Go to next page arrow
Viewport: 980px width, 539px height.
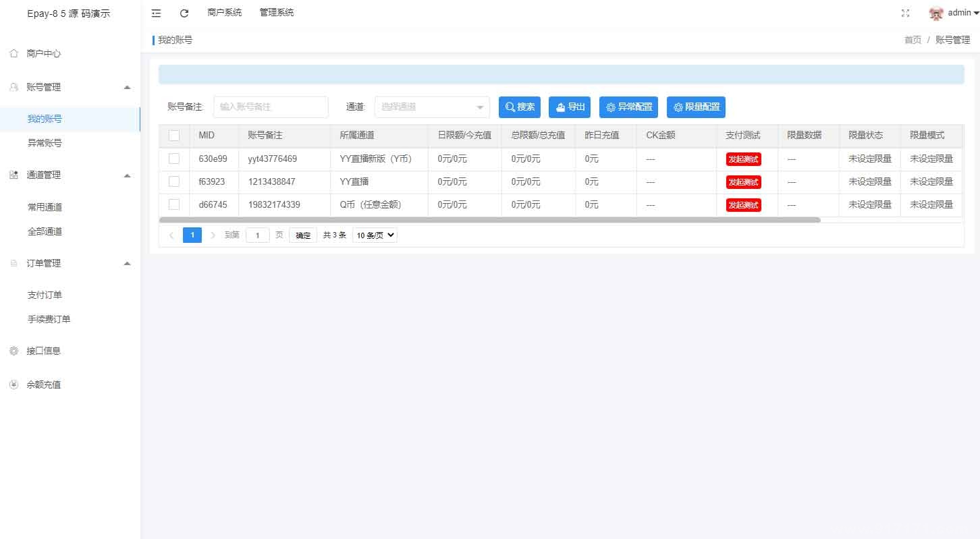point(213,235)
